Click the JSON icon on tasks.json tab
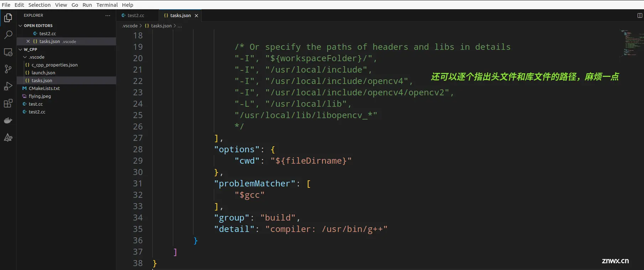The height and width of the screenshot is (270, 644). pyautogui.click(x=166, y=15)
